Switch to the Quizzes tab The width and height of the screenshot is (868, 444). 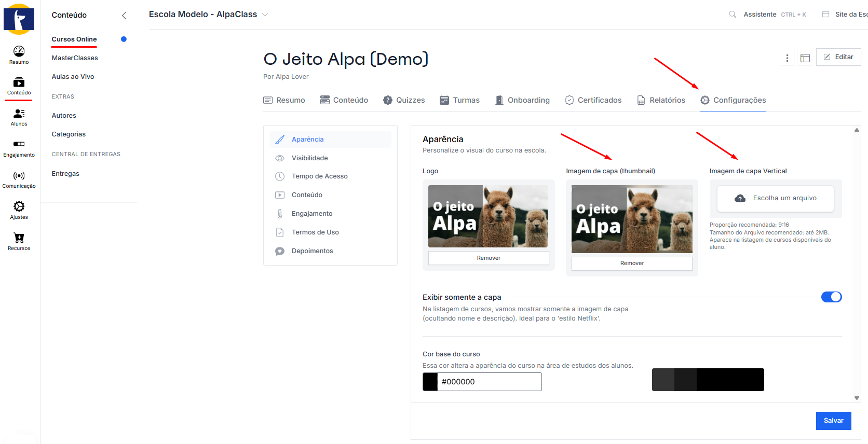(404, 100)
